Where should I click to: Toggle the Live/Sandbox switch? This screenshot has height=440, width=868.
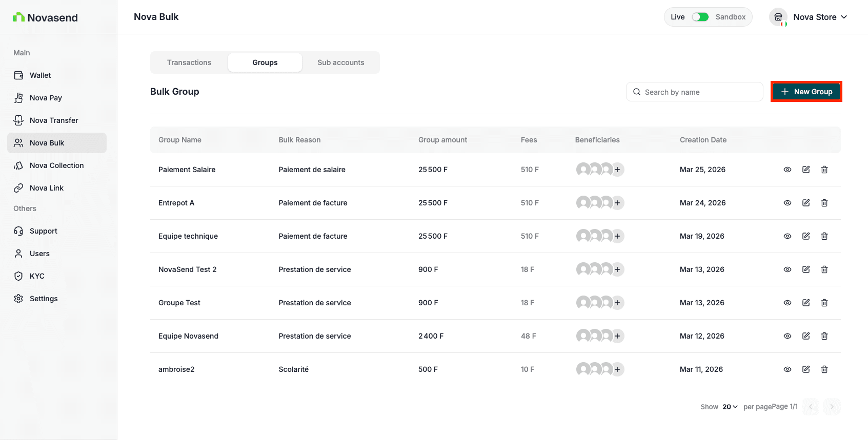tap(700, 17)
